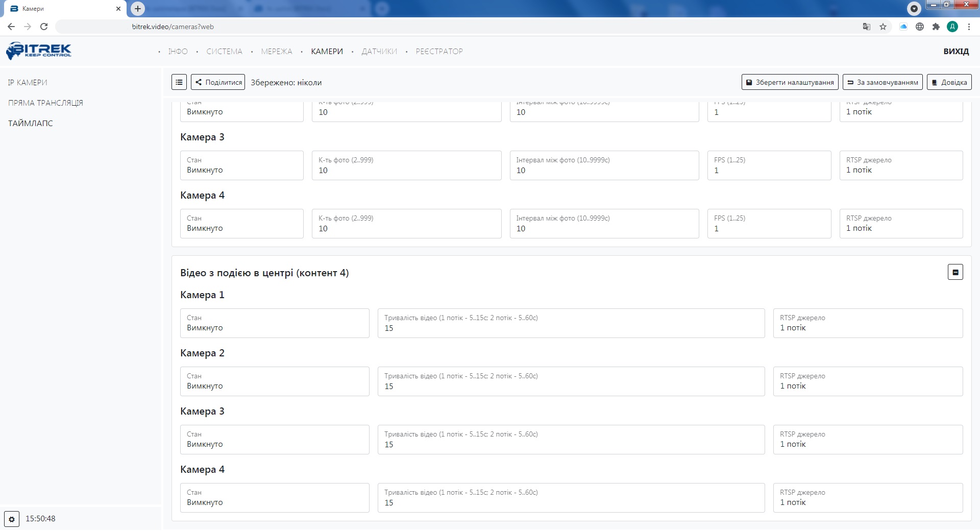Click the list menu icon button
Image resolution: width=980 pixels, height=531 pixels.
click(x=179, y=82)
